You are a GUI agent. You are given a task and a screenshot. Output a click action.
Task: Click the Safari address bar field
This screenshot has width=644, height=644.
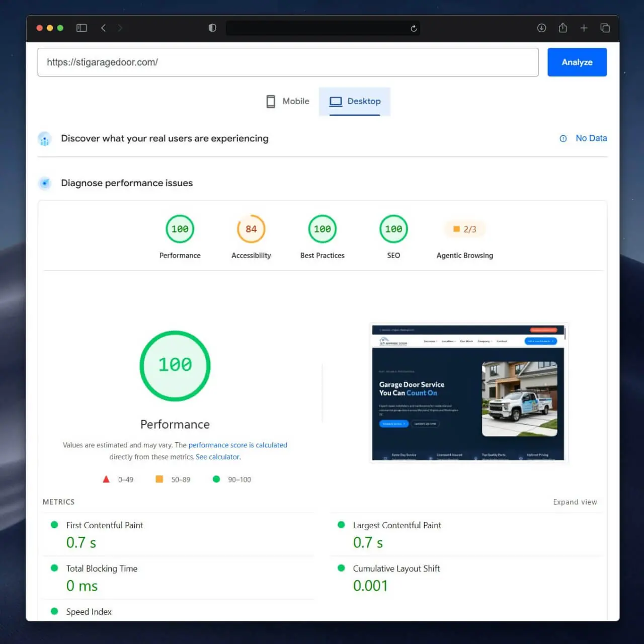(x=323, y=28)
